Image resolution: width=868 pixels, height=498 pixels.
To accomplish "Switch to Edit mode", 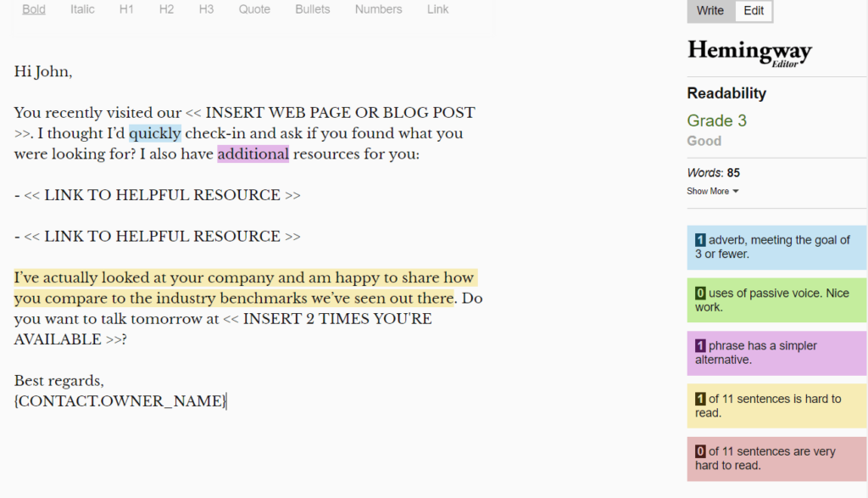I will [x=754, y=11].
